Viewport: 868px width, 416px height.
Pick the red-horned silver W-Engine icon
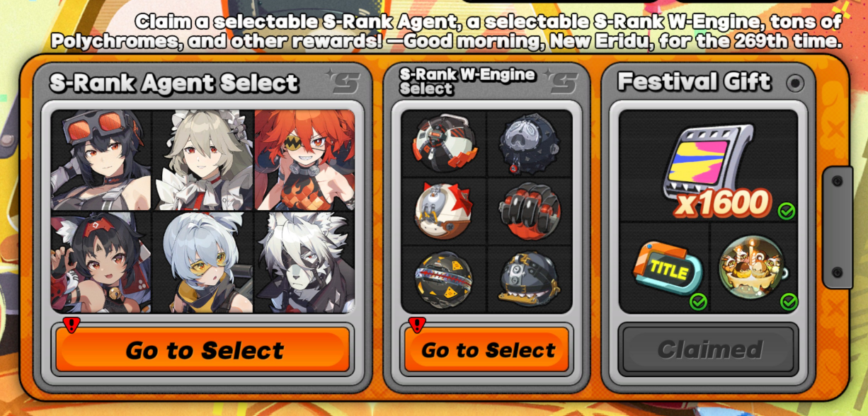(444, 211)
